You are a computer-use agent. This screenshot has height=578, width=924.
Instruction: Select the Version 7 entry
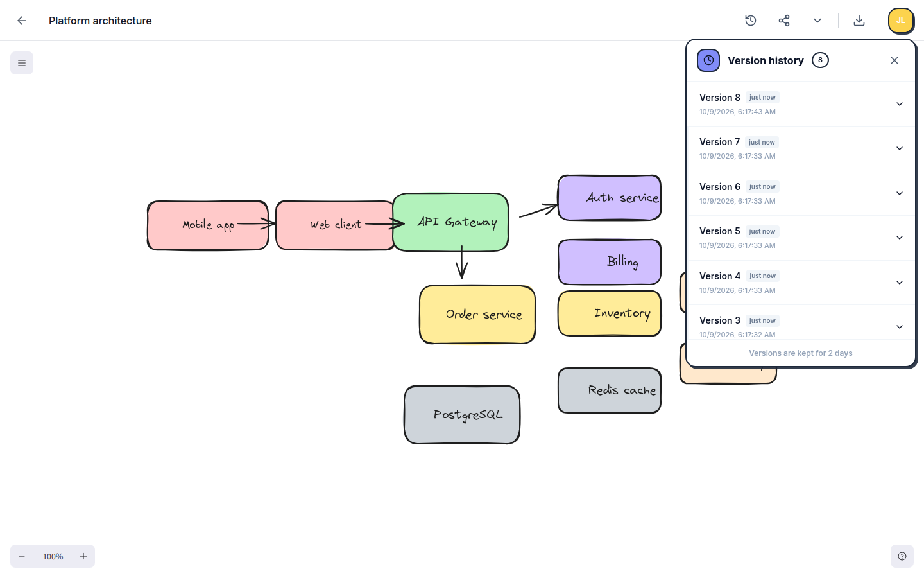(x=801, y=148)
